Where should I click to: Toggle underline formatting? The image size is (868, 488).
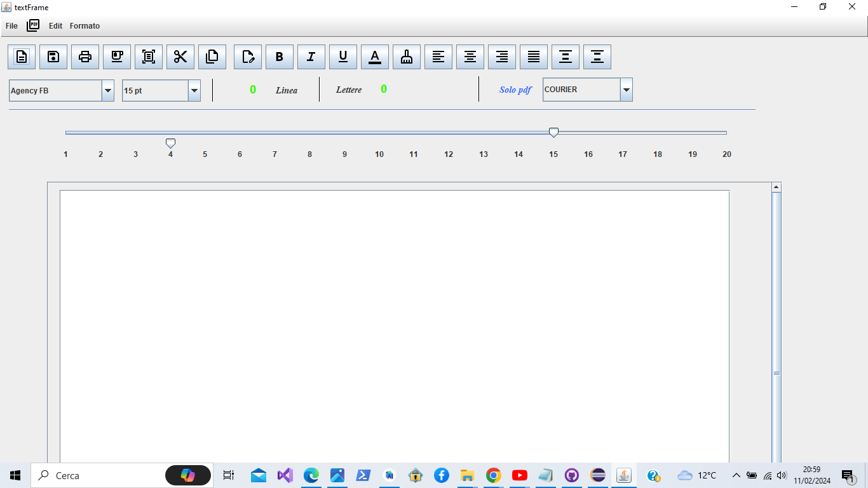[343, 57]
